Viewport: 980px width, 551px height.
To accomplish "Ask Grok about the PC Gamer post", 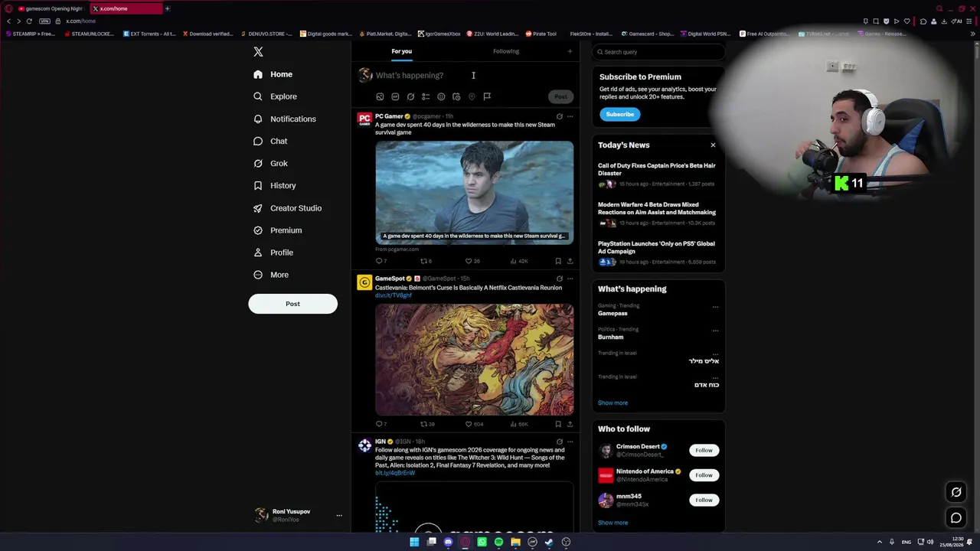I will [559, 116].
